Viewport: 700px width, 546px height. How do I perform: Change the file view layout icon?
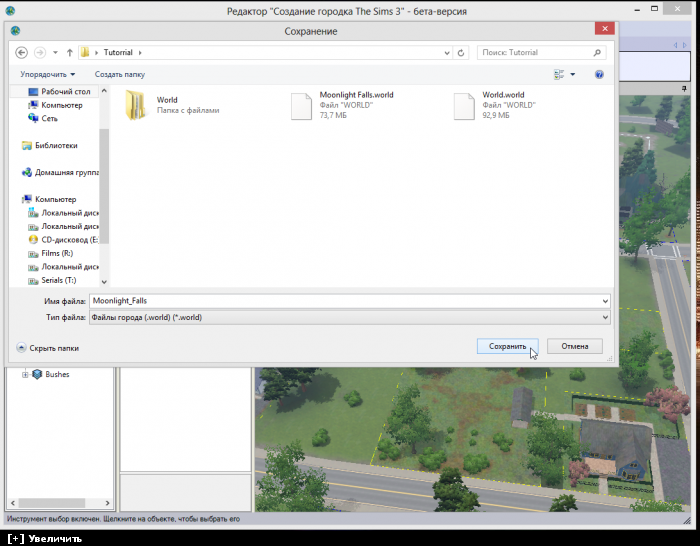click(x=560, y=74)
